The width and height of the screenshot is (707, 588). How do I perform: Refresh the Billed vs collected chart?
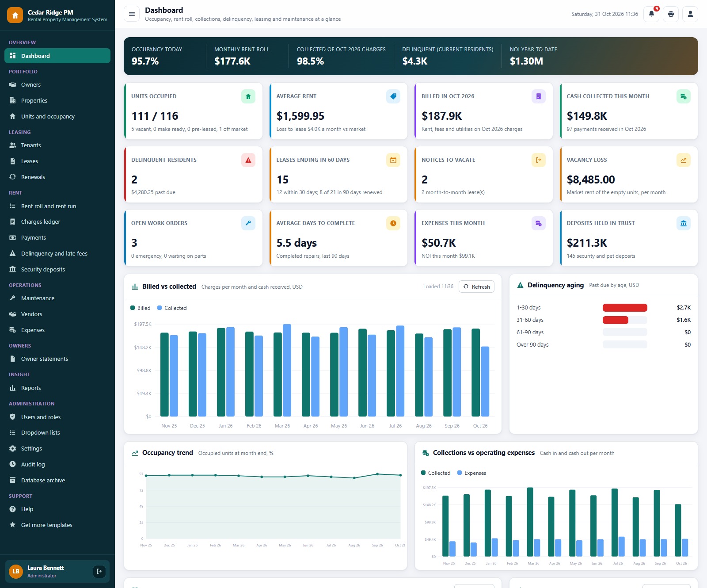point(476,287)
